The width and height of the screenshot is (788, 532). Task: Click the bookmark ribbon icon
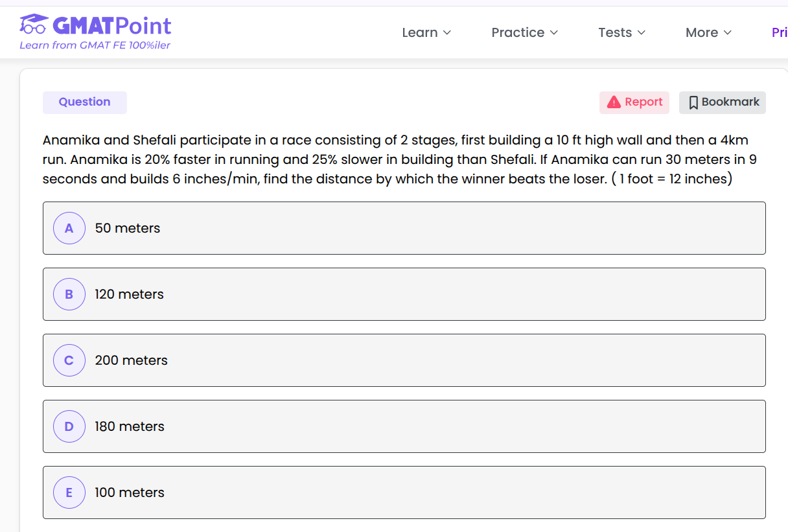click(693, 102)
